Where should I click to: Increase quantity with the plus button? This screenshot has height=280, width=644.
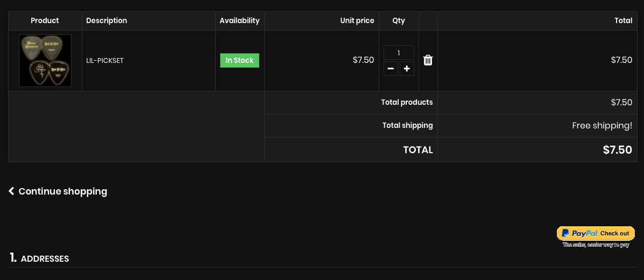point(407,69)
